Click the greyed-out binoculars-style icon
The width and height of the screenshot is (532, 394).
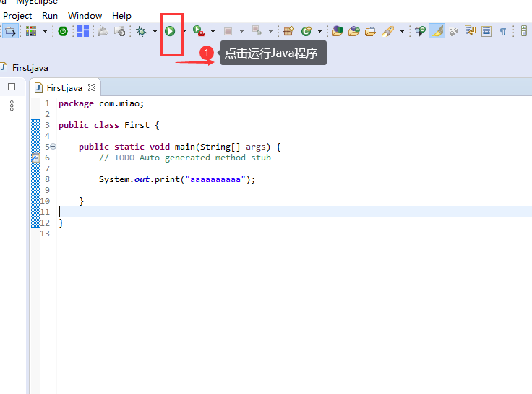pyautogui.click(x=454, y=32)
